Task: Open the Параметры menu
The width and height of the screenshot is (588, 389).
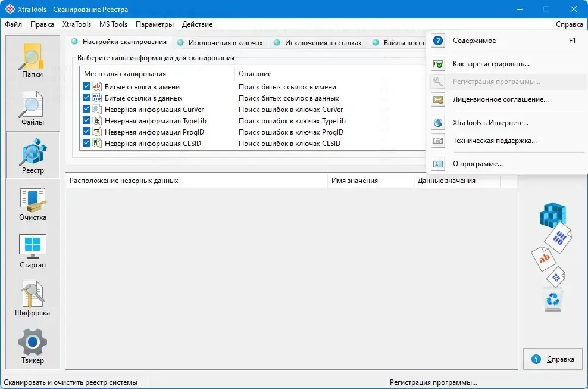Action: 155,24
